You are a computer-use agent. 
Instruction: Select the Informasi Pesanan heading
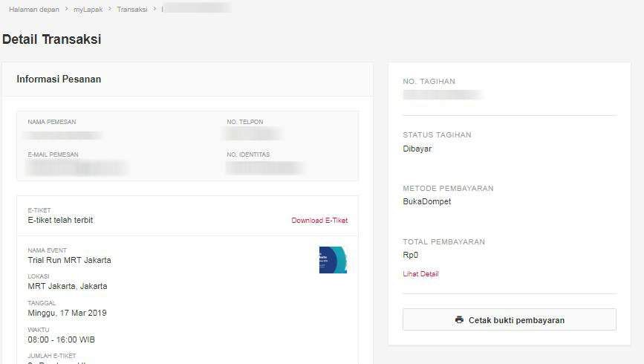pos(59,79)
